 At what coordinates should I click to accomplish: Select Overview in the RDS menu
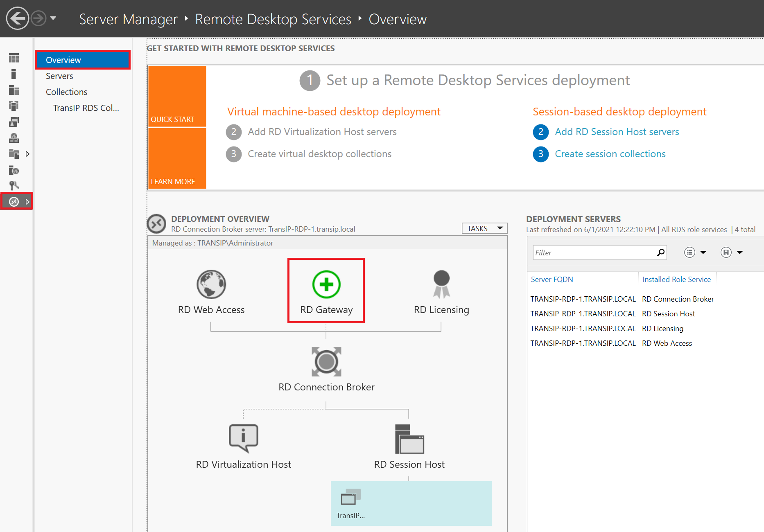click(x=83, y=60)
